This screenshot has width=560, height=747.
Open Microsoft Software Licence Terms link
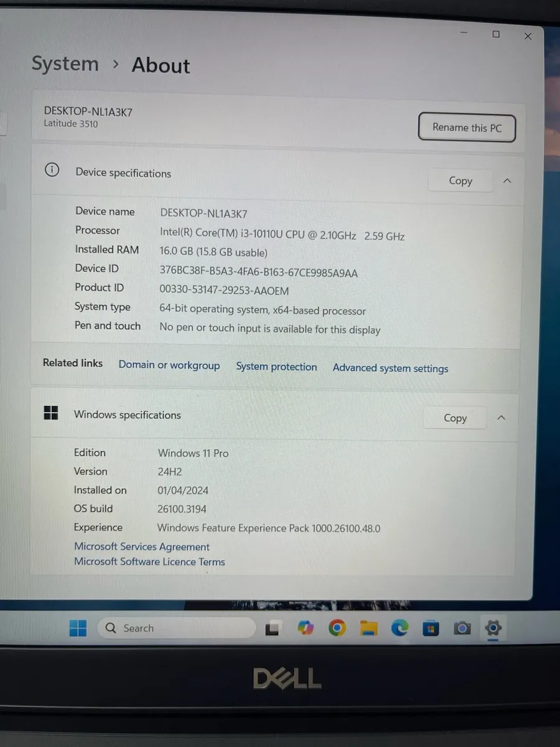149,561
